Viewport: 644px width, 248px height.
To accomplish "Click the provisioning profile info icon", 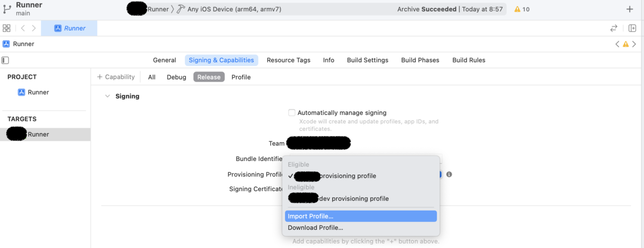I will 449,174.
